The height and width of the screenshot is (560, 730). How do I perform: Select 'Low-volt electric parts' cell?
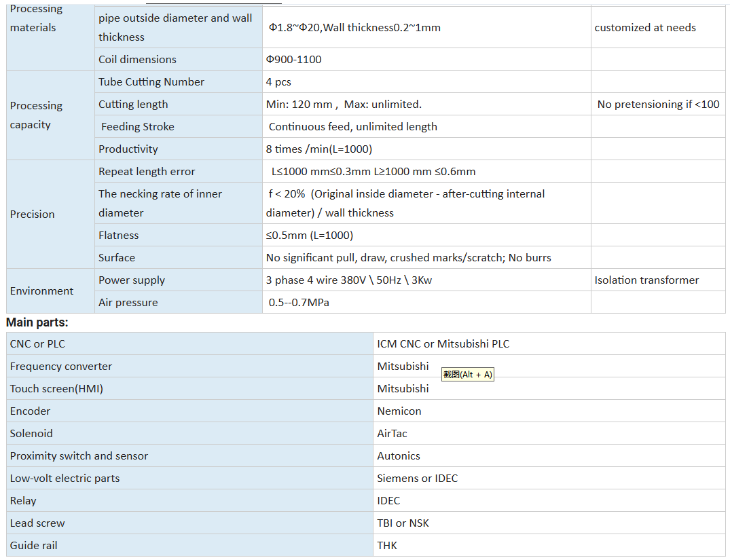point(189,478)
